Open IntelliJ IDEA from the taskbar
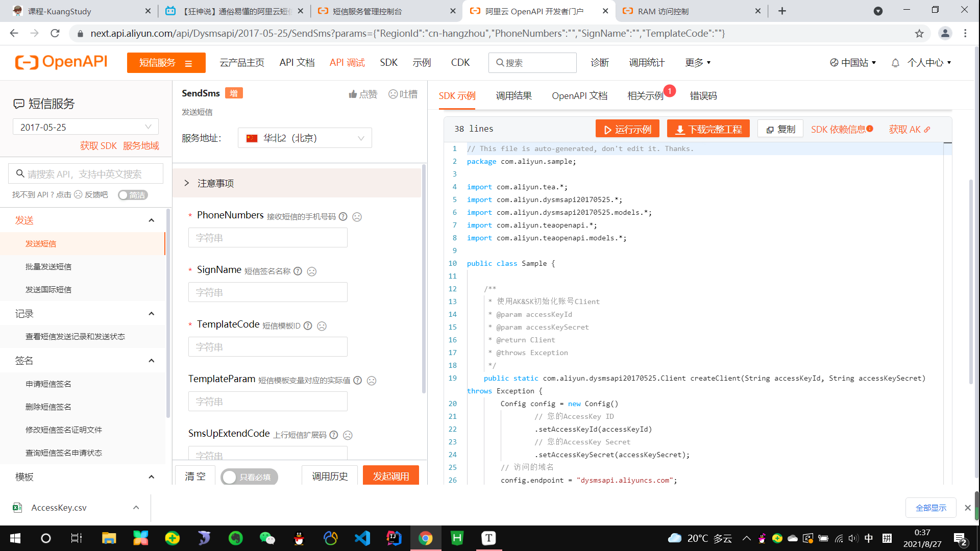The height and width of the screenshot is (551, 980). [x=394, y=538]
